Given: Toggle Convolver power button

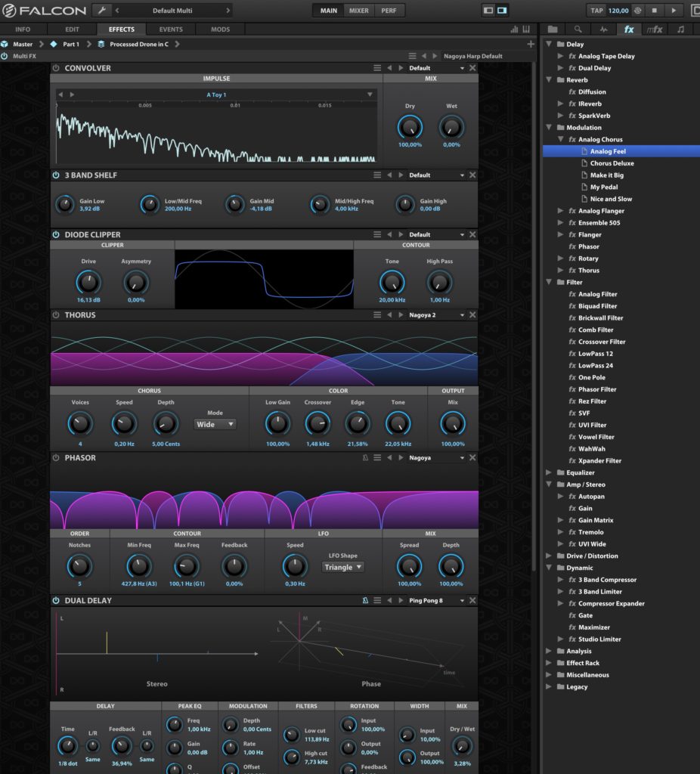Looking at the screenshot, I should [56, 67].
